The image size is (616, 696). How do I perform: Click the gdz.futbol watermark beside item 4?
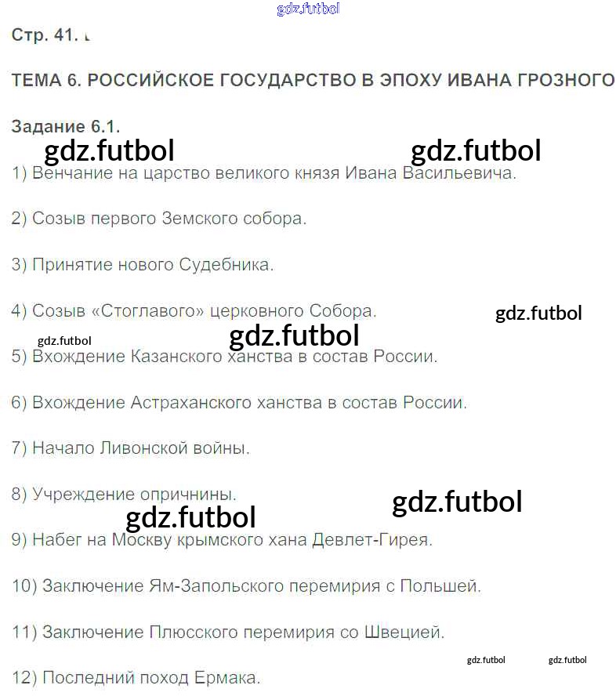pyautogui.click(x=538, y=314)
